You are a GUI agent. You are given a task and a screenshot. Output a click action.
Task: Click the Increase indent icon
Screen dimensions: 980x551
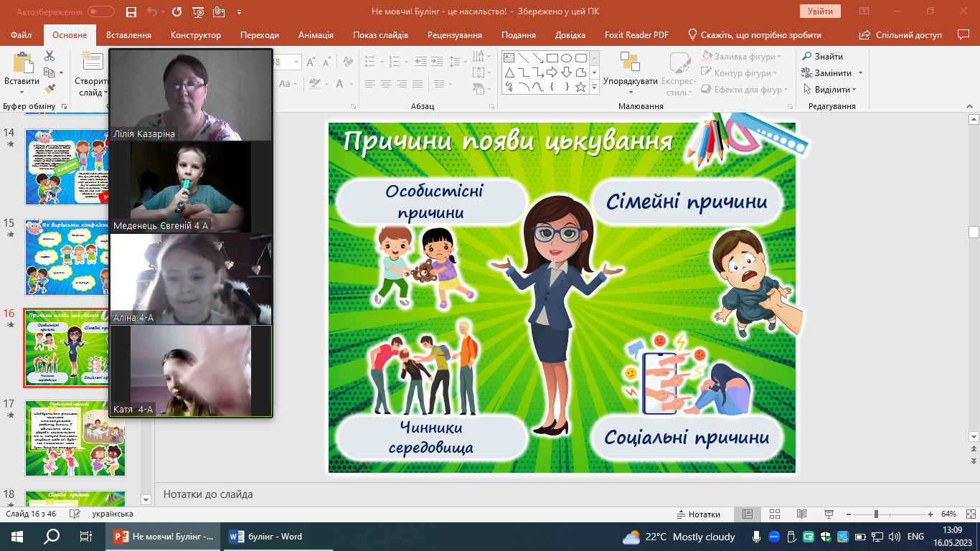click(437, 62)
